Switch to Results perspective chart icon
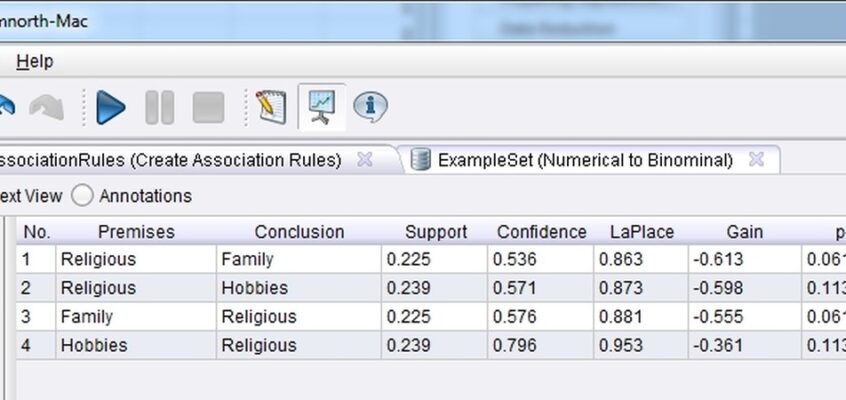This screenshot has width=846, height=400. coord(322,107)
